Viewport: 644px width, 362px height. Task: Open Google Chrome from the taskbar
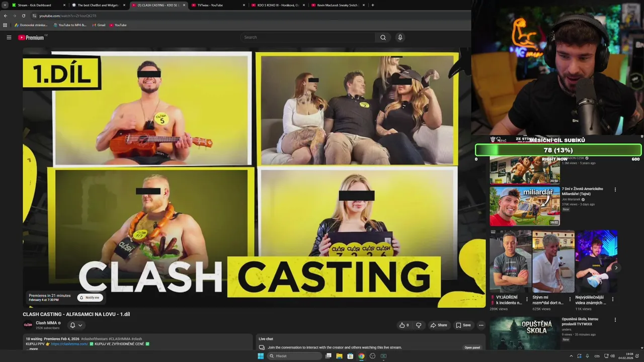coord(361,356)
